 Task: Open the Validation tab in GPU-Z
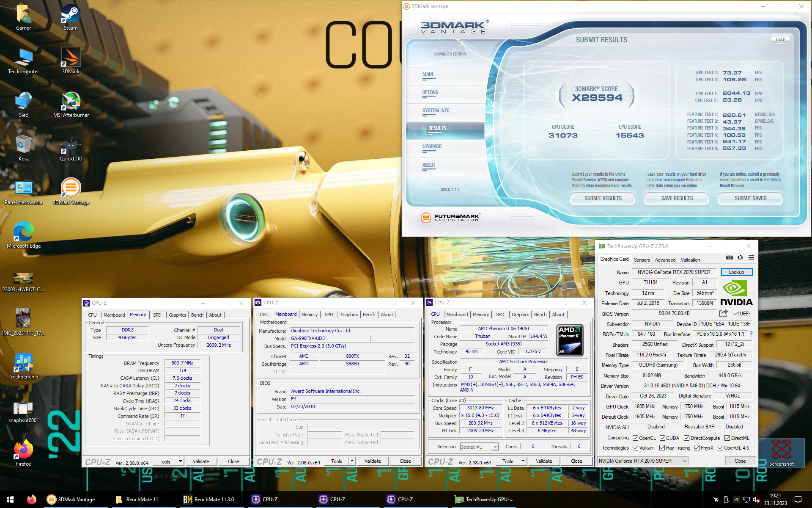[690, 260]
